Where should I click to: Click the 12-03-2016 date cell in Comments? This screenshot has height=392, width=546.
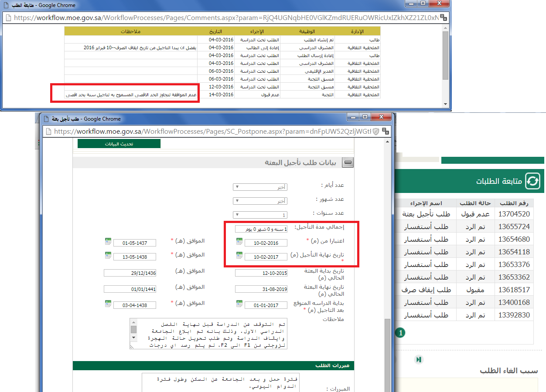(216, 87)
